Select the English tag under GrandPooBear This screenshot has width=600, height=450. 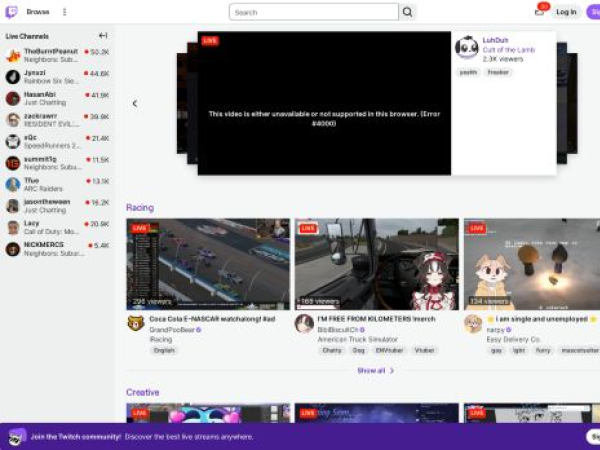(x=164, y=350)
